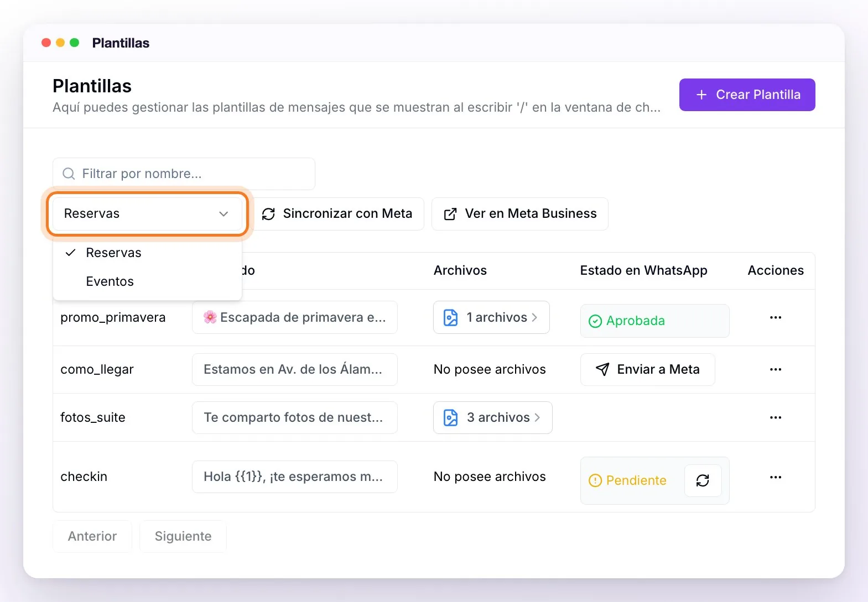The height and width of the screenshot is (602, 868).
Task: Open the Escapada de primavera content preview
Action: pyautogui.click(x=295, y=317)
